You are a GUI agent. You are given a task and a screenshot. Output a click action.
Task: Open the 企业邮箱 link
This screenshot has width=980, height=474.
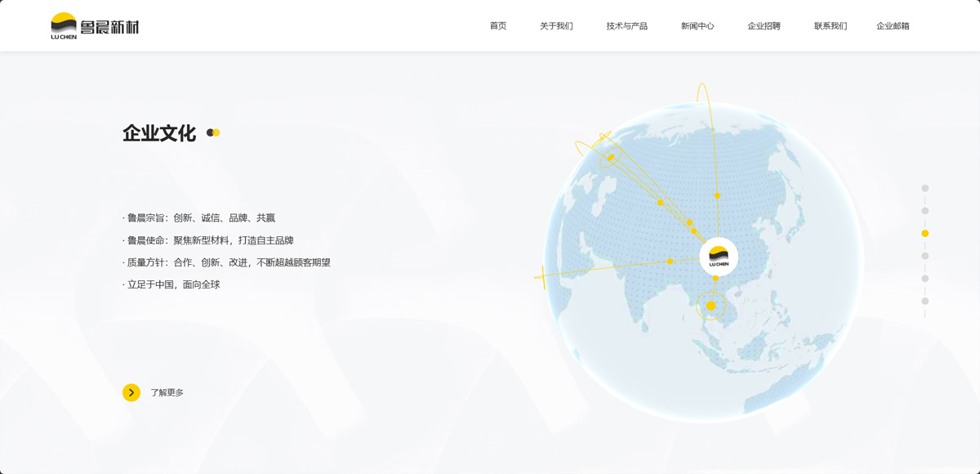[893, 26]
